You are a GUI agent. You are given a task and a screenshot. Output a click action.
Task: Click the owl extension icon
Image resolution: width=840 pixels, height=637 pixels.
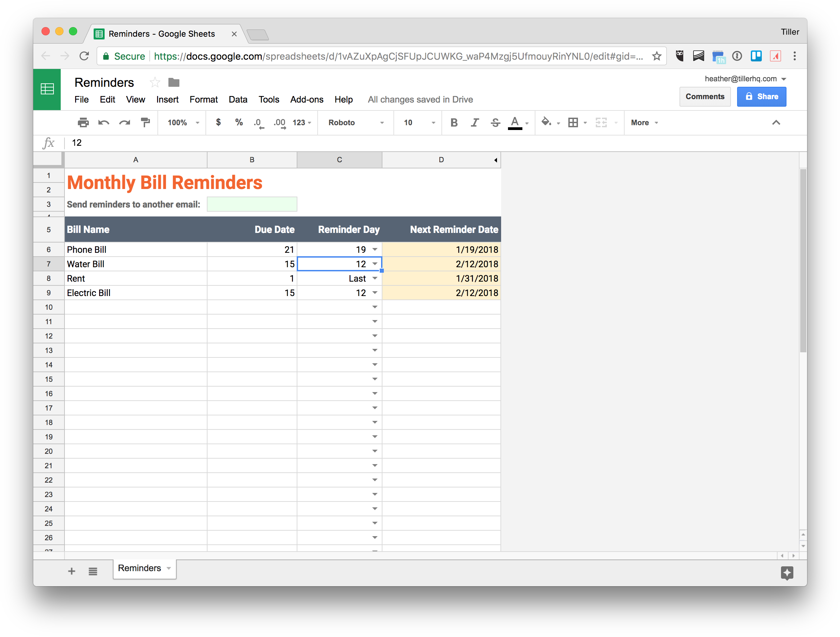(679, 56)
